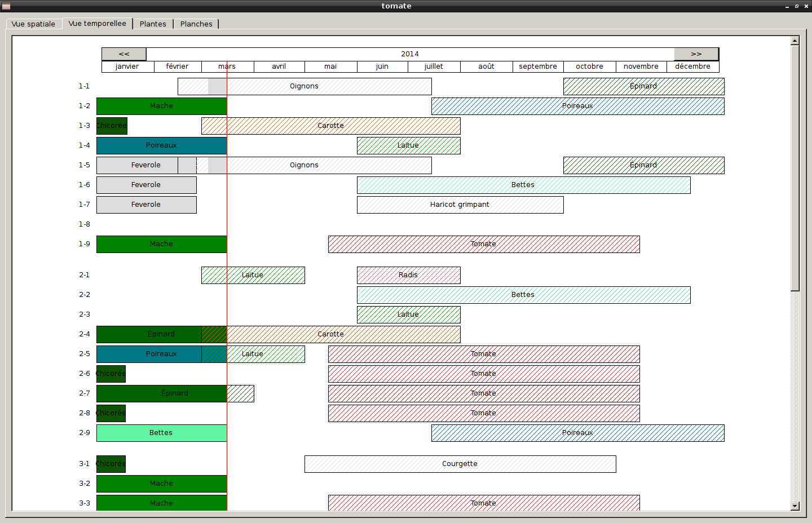Screen dimensions: 812x523
Task: Open the Planches tab
Action: [196, 24]
